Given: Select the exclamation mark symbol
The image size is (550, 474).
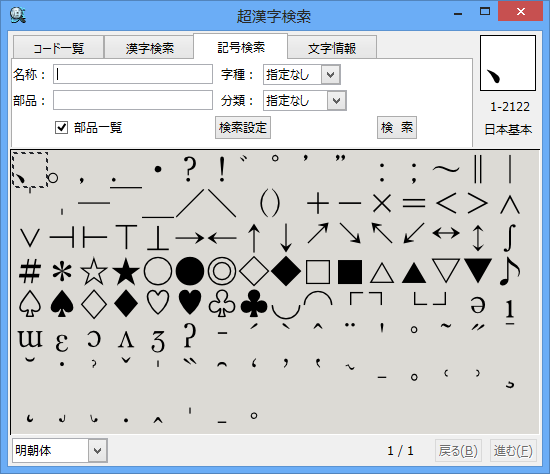Looking at the screenshot, I should point(222,169).
